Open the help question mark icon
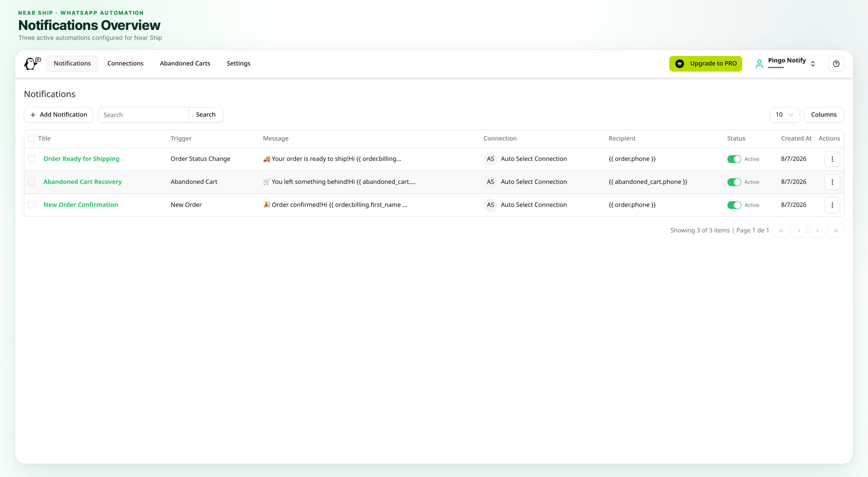This screenshot has height=477, width=868. [x=836, y=64]
